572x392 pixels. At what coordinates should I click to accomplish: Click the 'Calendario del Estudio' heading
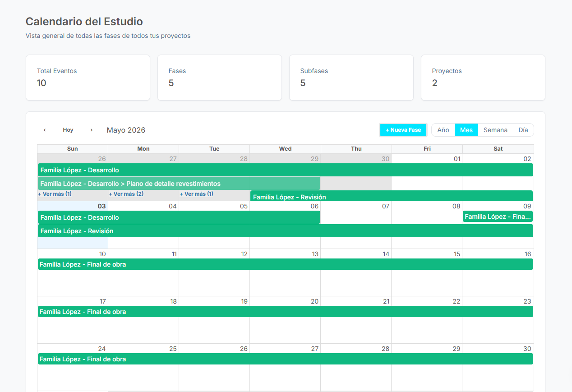84,21
